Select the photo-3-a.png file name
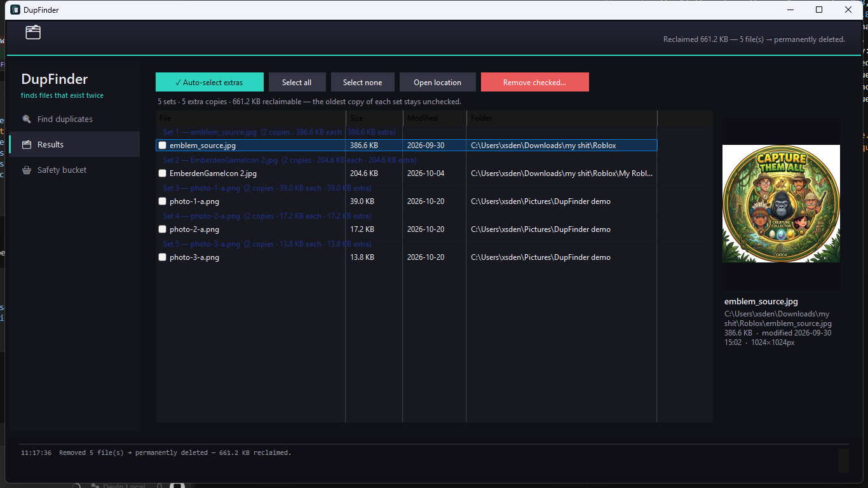Screen dimensions: 868x488 coord(194,257)
